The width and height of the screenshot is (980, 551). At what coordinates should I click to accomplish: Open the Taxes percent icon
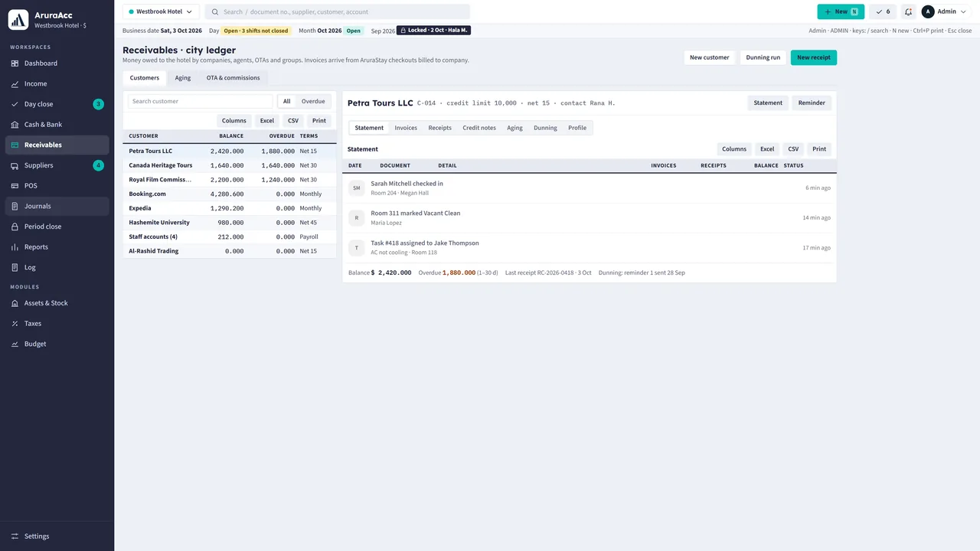point(15,324)
